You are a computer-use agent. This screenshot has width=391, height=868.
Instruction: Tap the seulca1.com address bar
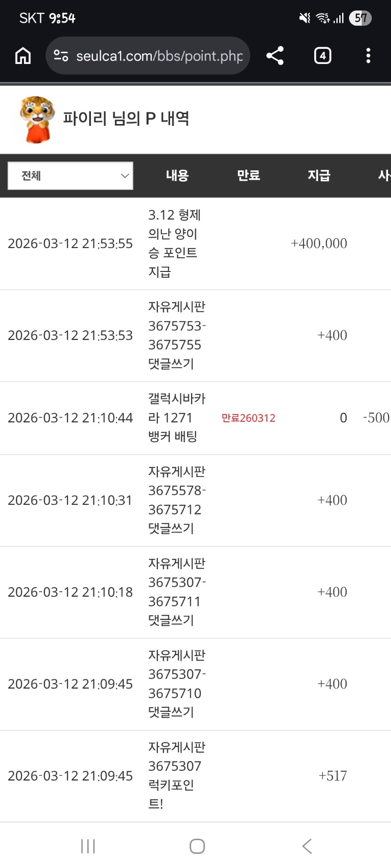(159, 56)
